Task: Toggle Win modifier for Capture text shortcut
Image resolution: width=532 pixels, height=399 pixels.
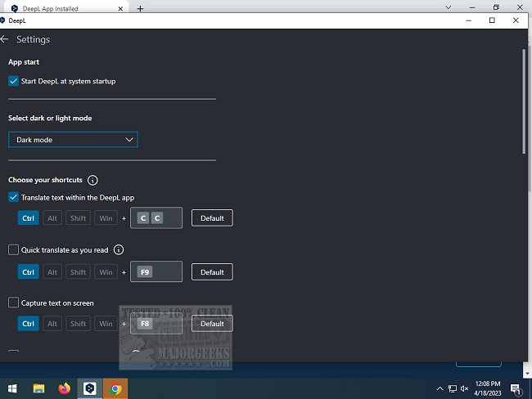Action: point(106,324)
